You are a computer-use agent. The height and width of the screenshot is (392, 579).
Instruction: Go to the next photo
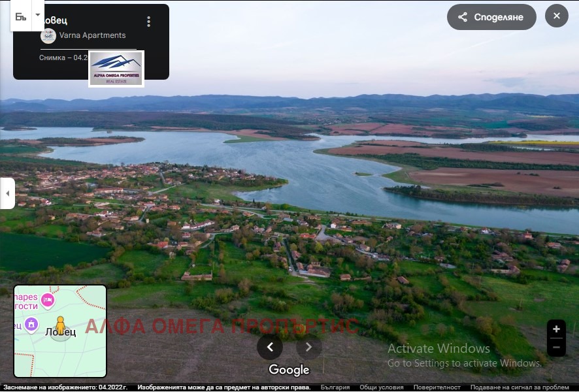point(309,347)
